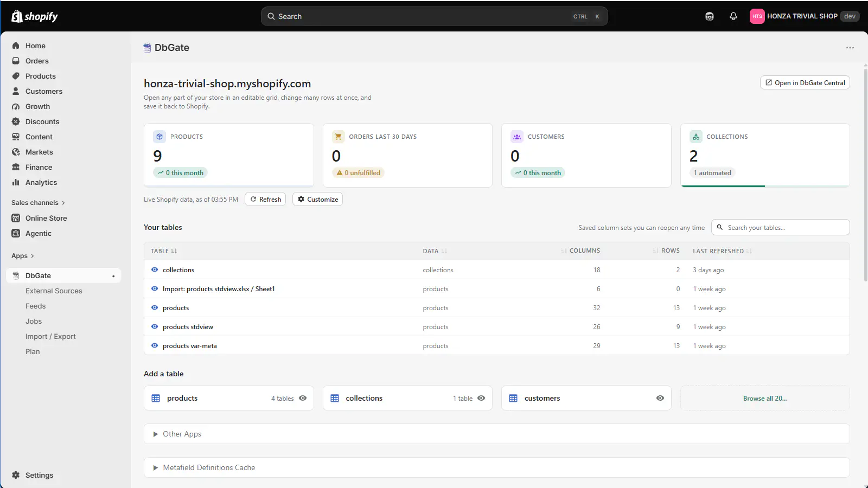
Task: Click the Refresh button
Action: tap(265, 199)
